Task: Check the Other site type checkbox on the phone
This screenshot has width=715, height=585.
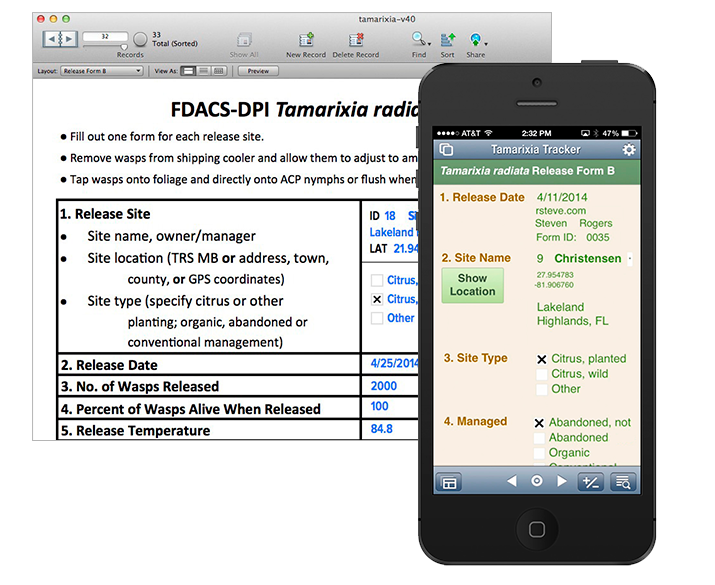Action: 542,389
